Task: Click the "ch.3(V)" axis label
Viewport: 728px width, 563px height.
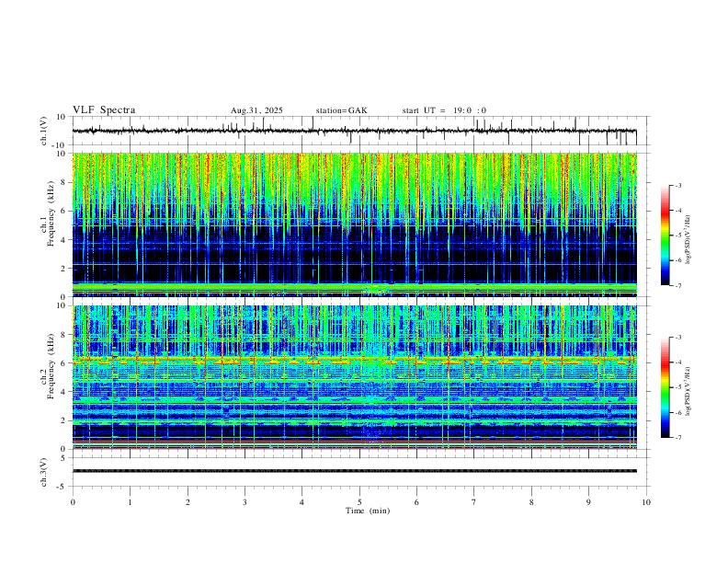Action: [x=44, y=473]
